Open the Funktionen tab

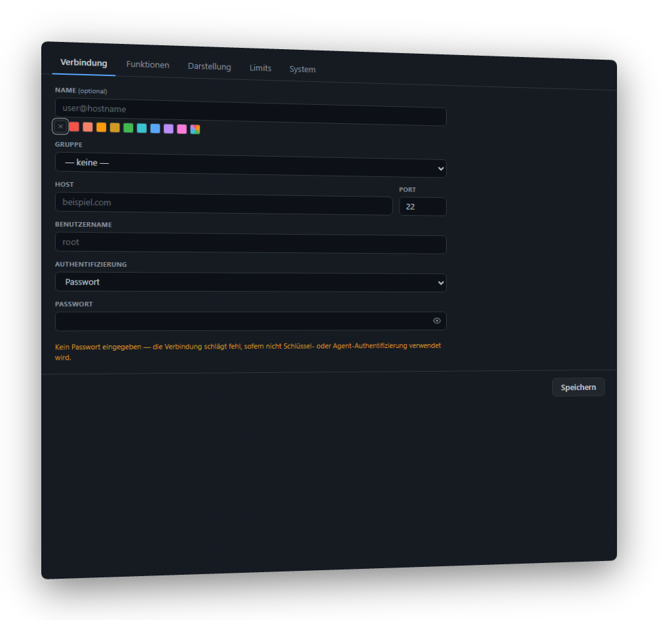pyautogui.click(x=148, y=65)
